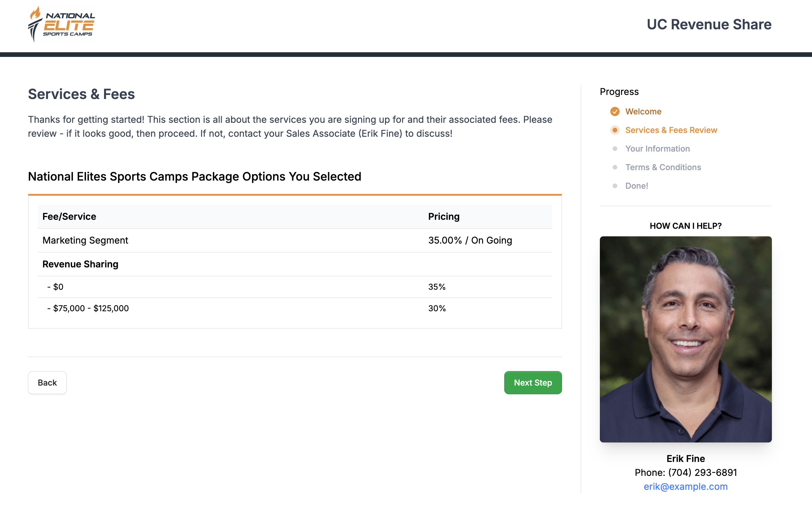The image size is (812, 511).
Task: Select the Terms & Conditions progress step
Action: 663,167
